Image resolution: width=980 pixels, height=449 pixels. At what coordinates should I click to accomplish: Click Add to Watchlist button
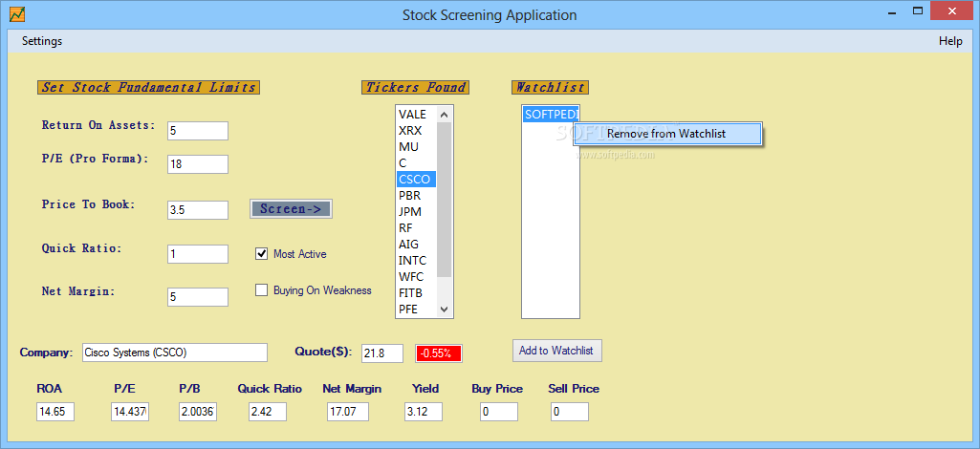(556, 351)
